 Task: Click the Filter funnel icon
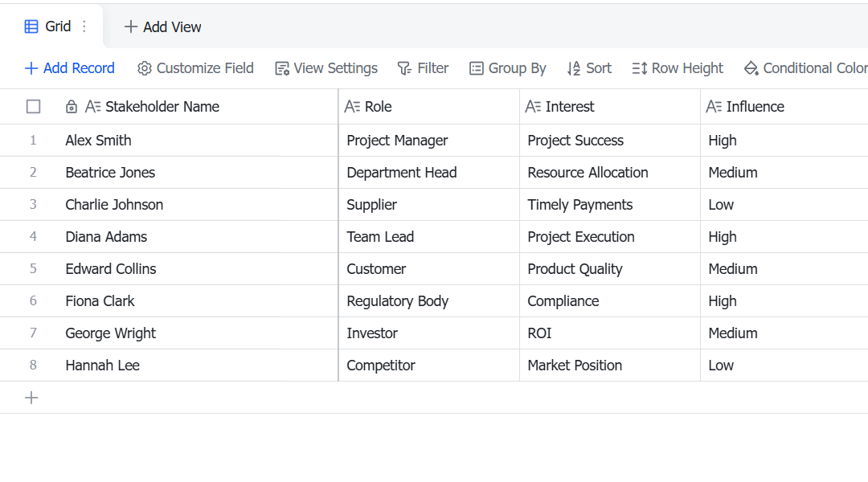(x=404, y=68)
